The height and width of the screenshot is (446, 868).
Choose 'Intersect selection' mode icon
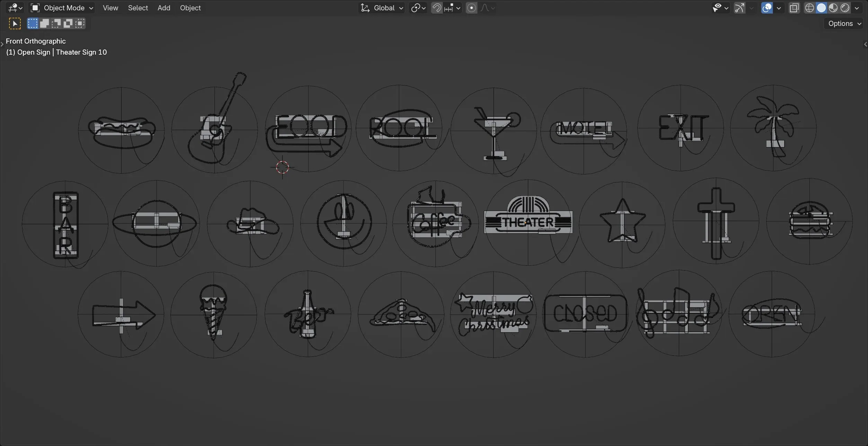(80, 24)
